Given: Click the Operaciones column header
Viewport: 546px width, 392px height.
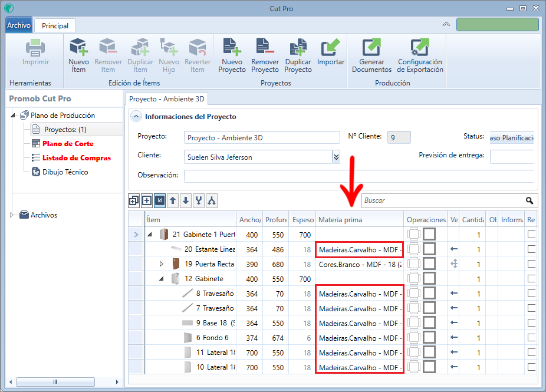Looking at the screenshot, I should (426, 220).
